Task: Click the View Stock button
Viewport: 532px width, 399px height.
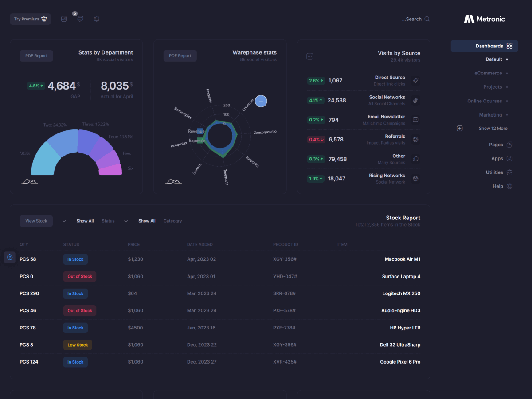Action: click(36, 221)
